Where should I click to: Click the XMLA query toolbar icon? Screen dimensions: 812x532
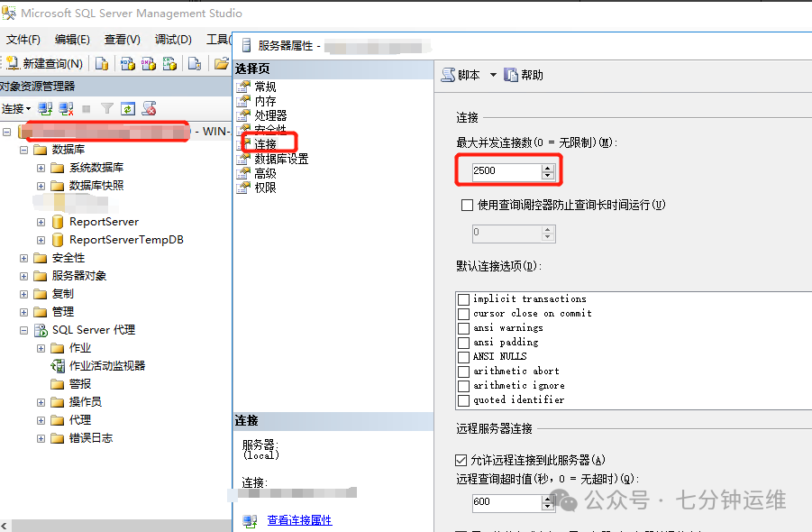(169, 63)
